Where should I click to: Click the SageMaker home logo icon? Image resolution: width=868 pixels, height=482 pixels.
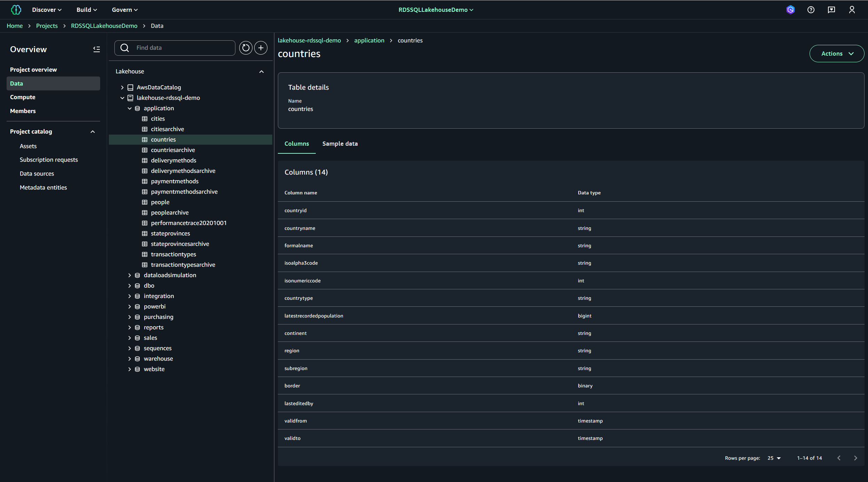pos(16,10)
